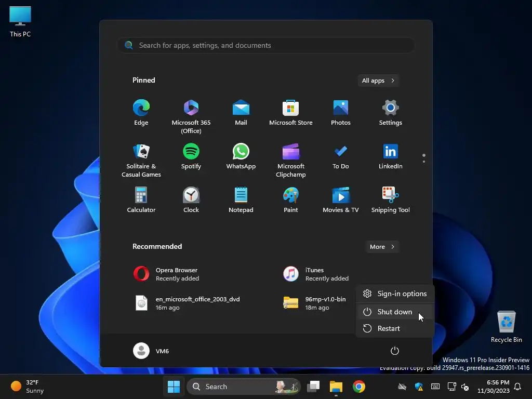Click the muted volume tray icon
This screenshot has height=399, width=532.
tap(465, 387)
